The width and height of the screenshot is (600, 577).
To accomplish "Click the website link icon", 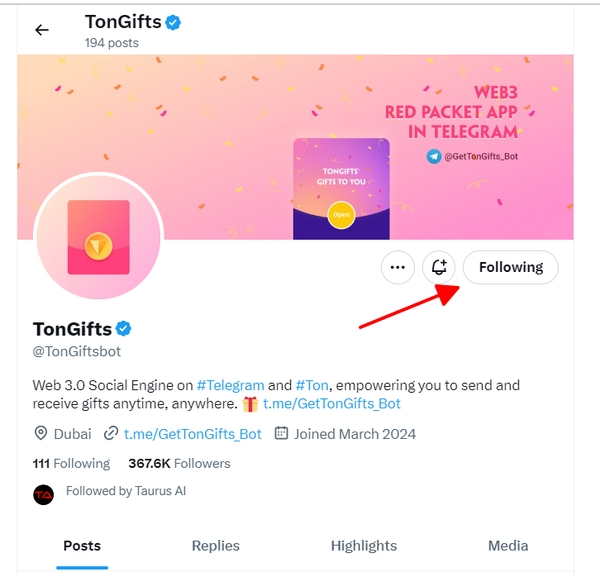I will [111, 434].
